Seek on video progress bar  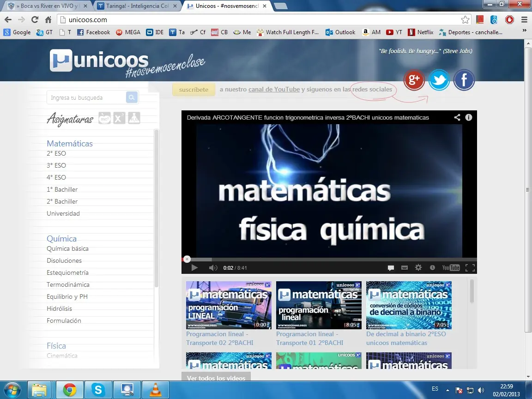[x=329, y=260]
